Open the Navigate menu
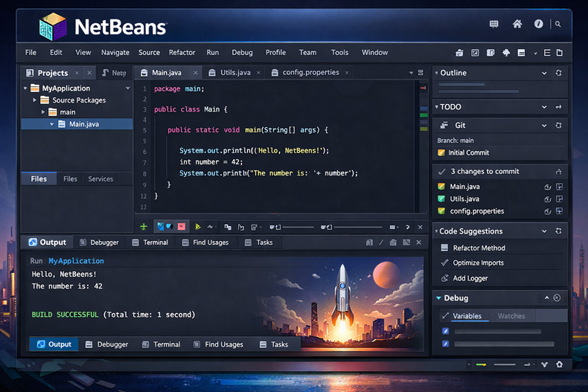The height and width of the screenshot is (392, 588). click(115, 53)
